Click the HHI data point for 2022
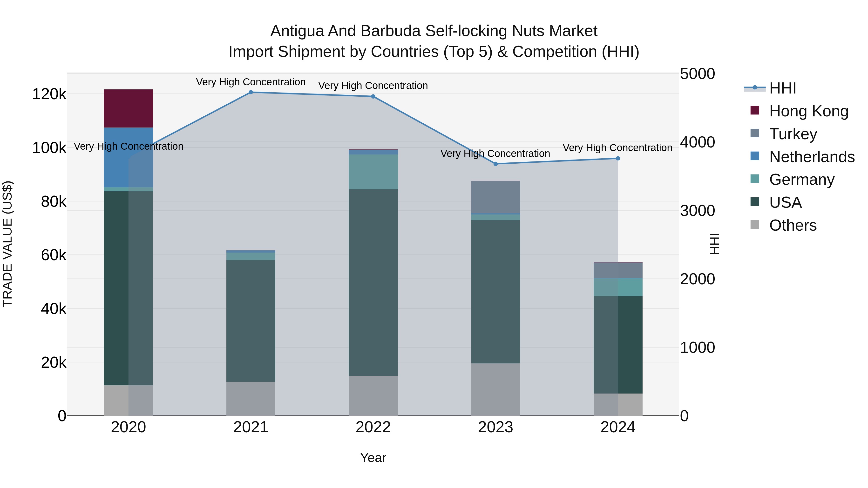868x488 pixels. click(x=373, y=97)
